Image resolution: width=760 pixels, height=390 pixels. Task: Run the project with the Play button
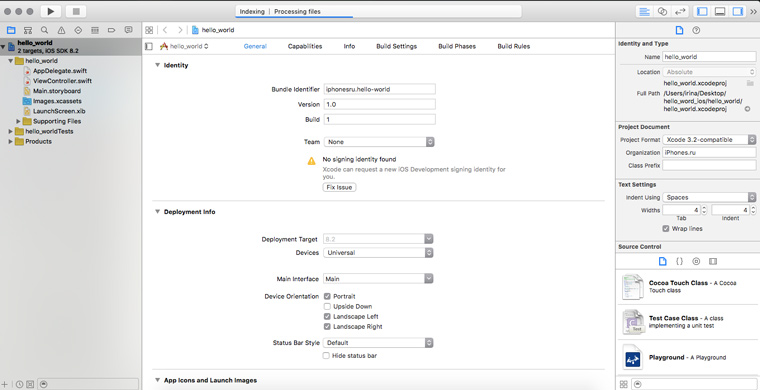[x=51, y=11]
